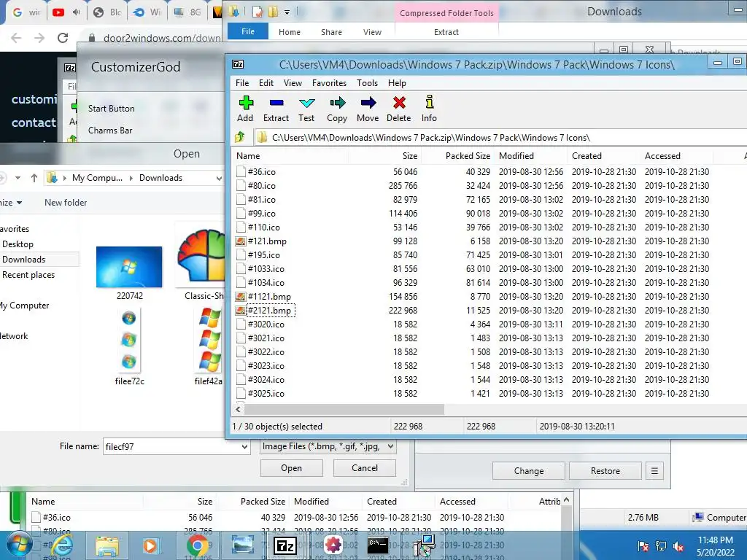Select Recent places in Open dialog sidebar

pyautogui.click(x=28, y=275)
